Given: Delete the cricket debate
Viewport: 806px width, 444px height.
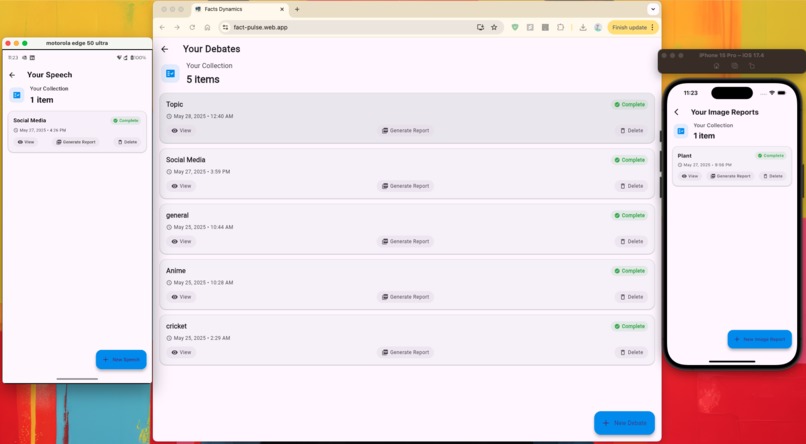Looking at the screenshot, I should pyautogui.click(x=631, y=353).
